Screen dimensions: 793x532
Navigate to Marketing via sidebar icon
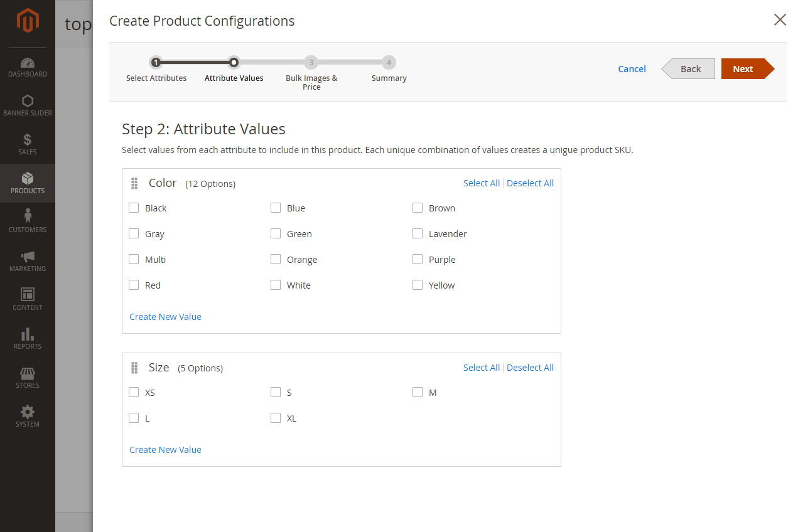(x=28, y=261)
